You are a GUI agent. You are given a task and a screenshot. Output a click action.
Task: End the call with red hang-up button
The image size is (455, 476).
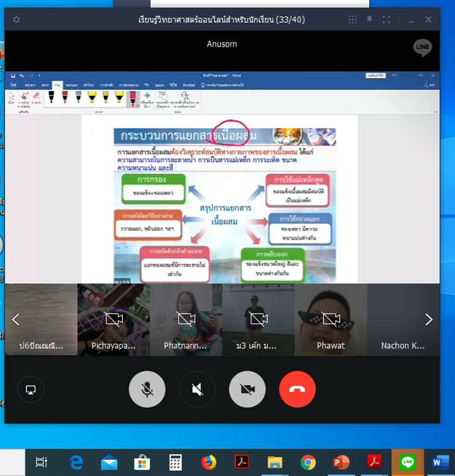(297, 389)
